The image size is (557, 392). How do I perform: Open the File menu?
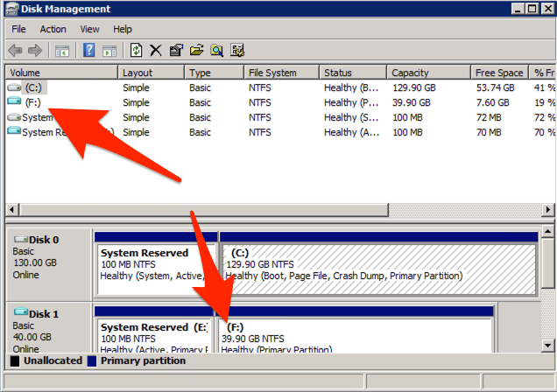click(19, 29)
